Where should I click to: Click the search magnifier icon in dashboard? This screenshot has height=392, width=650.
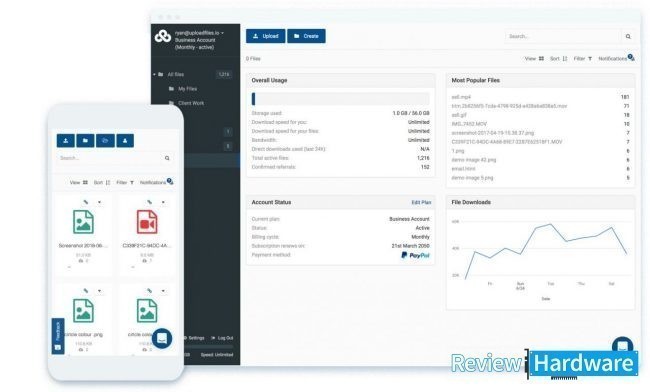click(628, 36)
